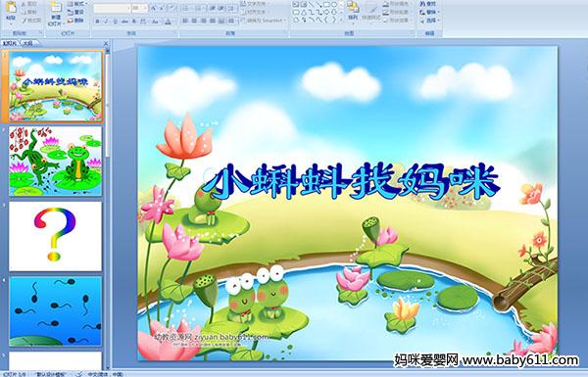Click the clear formatting icon
588x377 pixels.
point(172,8)
